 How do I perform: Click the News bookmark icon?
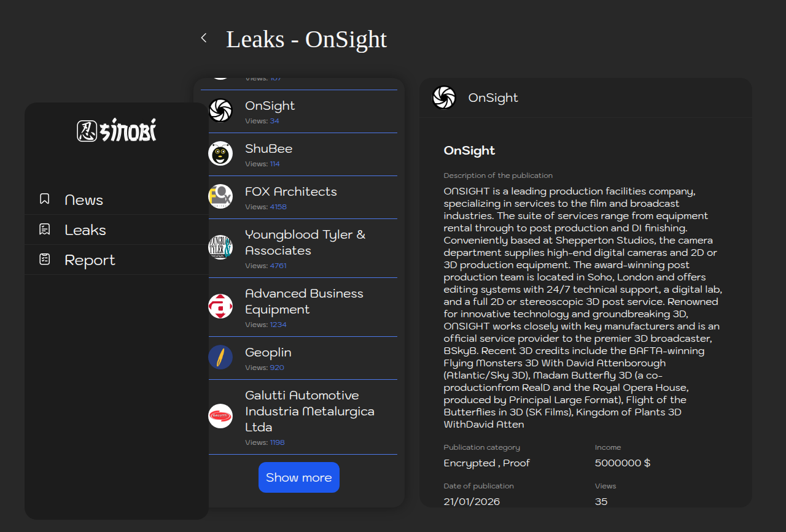pyautogui.click(x=45, y=199)
